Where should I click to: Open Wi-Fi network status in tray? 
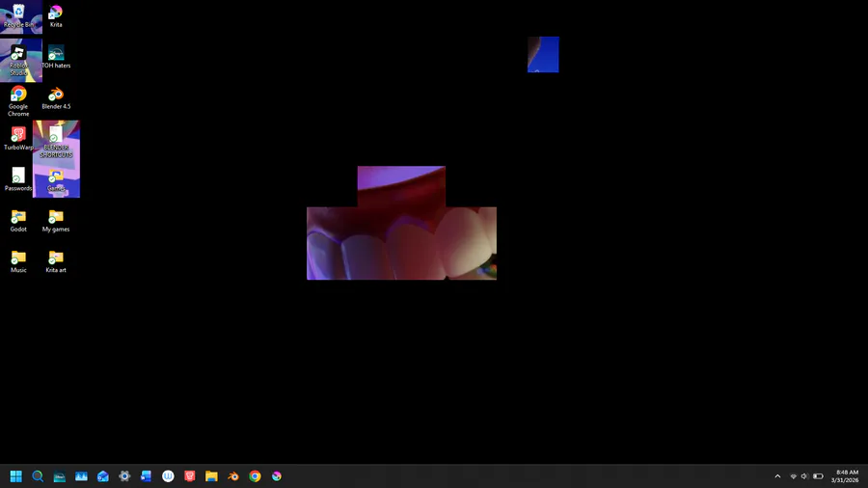(794, 476)
